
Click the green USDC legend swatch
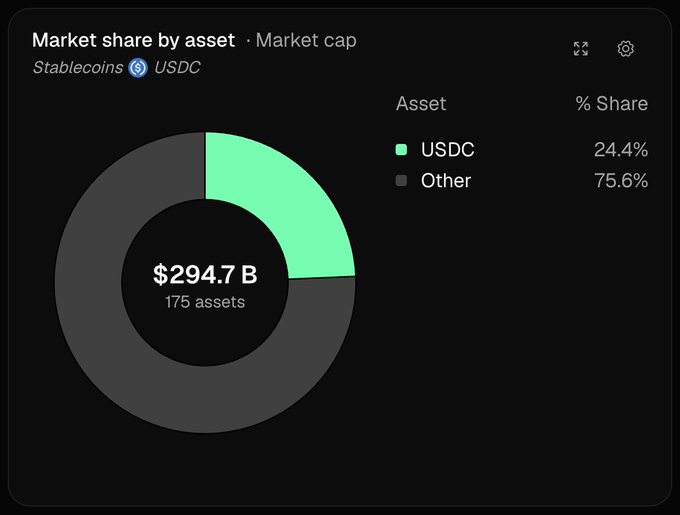(x=401, y=150)
